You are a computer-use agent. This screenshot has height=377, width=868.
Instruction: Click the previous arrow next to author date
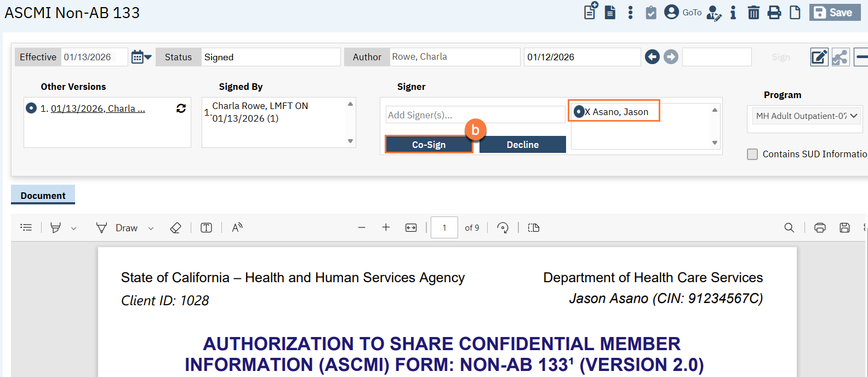click(x=652, y=57)
